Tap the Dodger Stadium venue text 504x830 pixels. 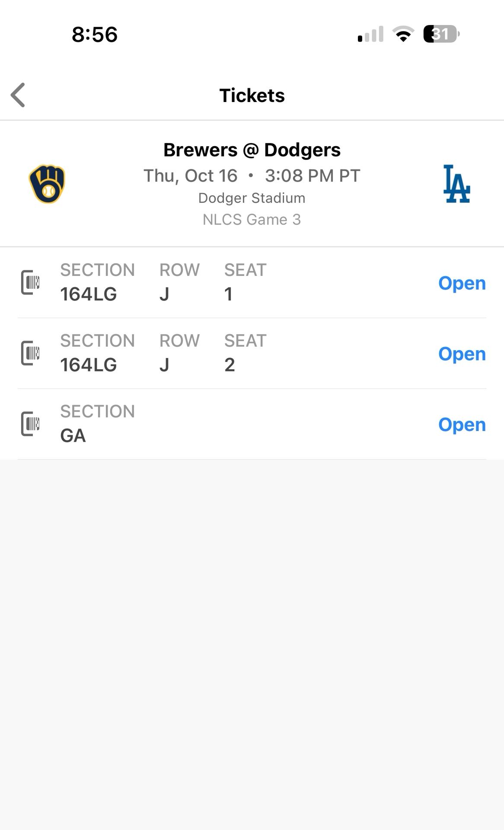252,198
